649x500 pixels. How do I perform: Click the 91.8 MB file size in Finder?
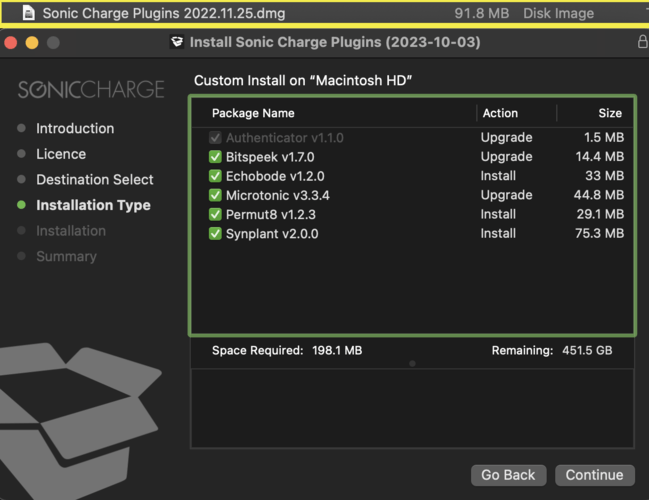pyautogui.click(x=481, y=13)
